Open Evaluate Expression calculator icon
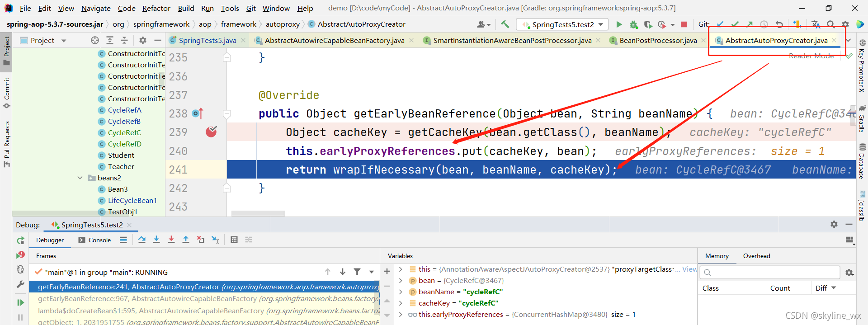This screenshot has width=868, height=325. (234, 240)
